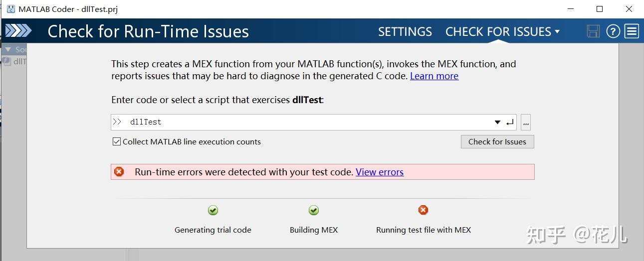The height and width of the screenshot is (261, 644).
Task: Open help via the question mark icon
Action: click(x=613, y=31)
